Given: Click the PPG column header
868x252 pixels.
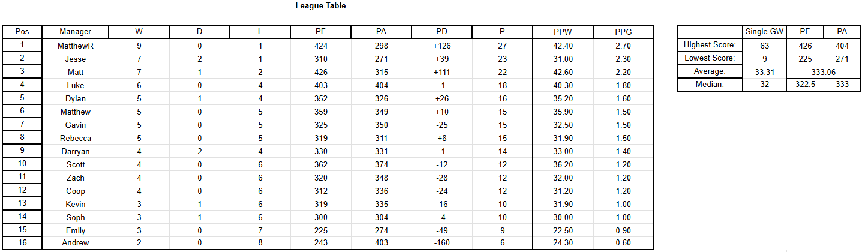Looking at the screenshot, I should pos(623,32).
